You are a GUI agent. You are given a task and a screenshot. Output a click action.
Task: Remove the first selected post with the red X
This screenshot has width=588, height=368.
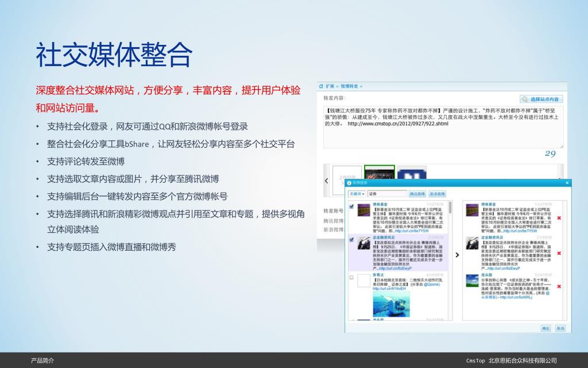click(559, 218)
